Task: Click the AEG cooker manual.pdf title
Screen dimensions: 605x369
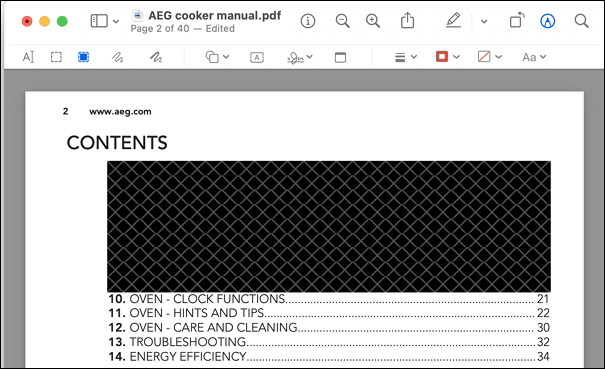Action: pyautogui.click(x=215, y=15)
